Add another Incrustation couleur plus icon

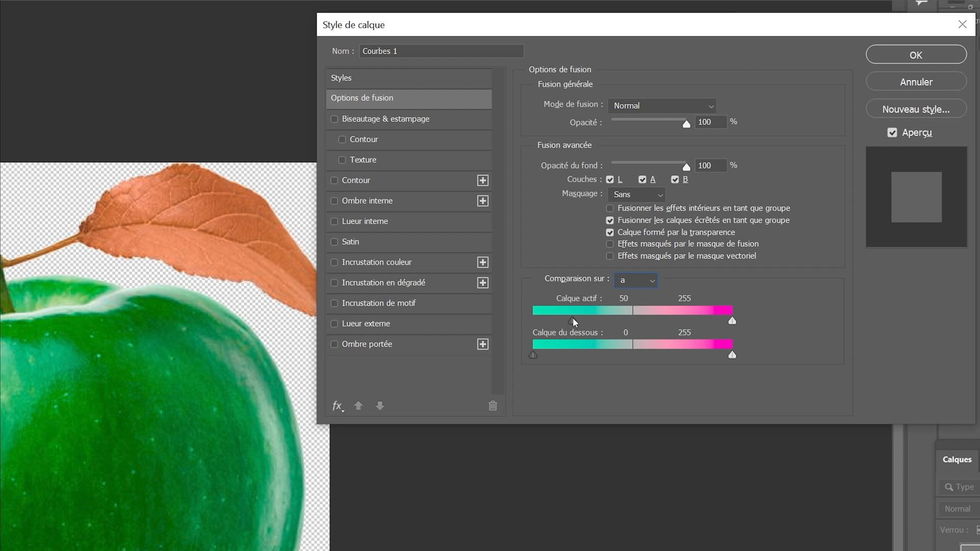(x=482, y=262)
